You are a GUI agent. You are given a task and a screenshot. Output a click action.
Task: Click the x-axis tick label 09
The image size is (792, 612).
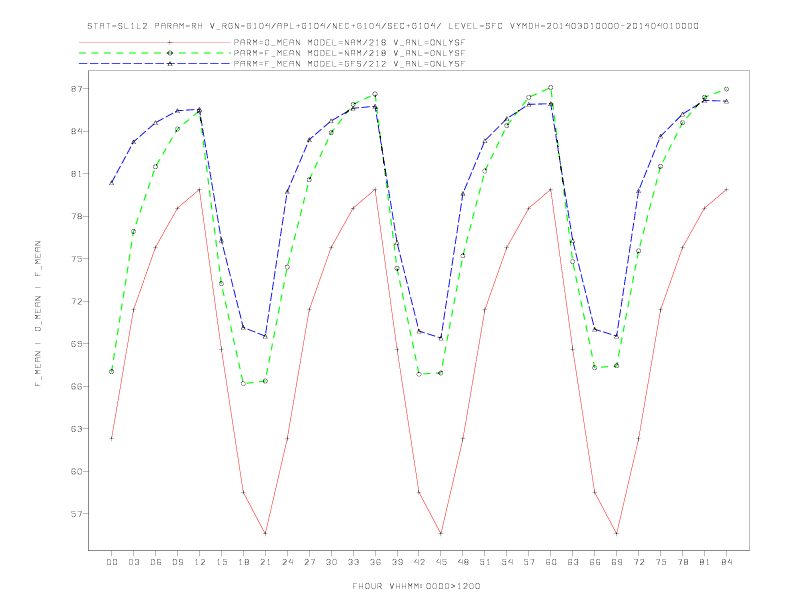(177, 562)
